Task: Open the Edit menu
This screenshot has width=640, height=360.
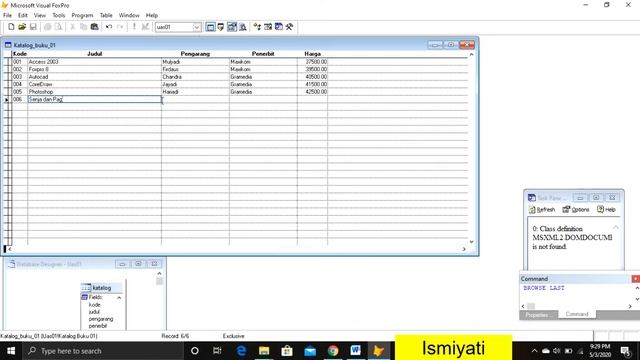Action: click(x=23, y=16)
